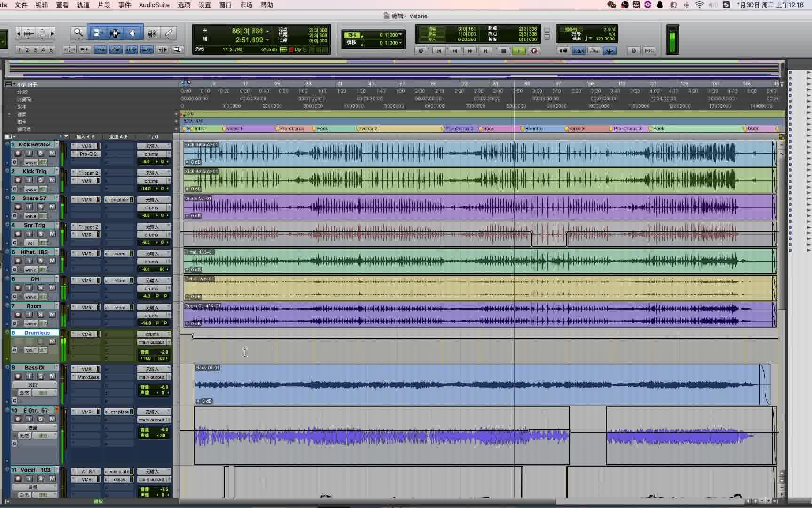The height and width of the screenshot is (508, 812).
Task: Click the MTC generate button
Action: (649, 51)
